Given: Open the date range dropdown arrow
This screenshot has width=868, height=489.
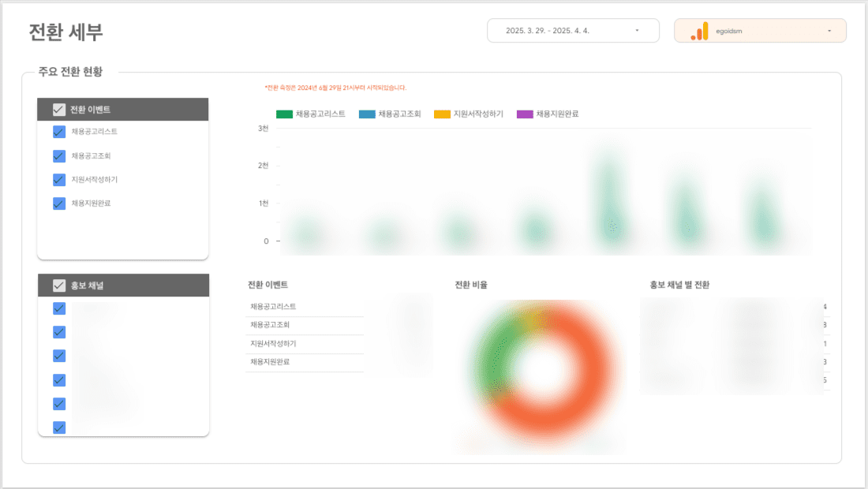Looking at the screenshot, I should pyautogui.click(x=637, y=31).
